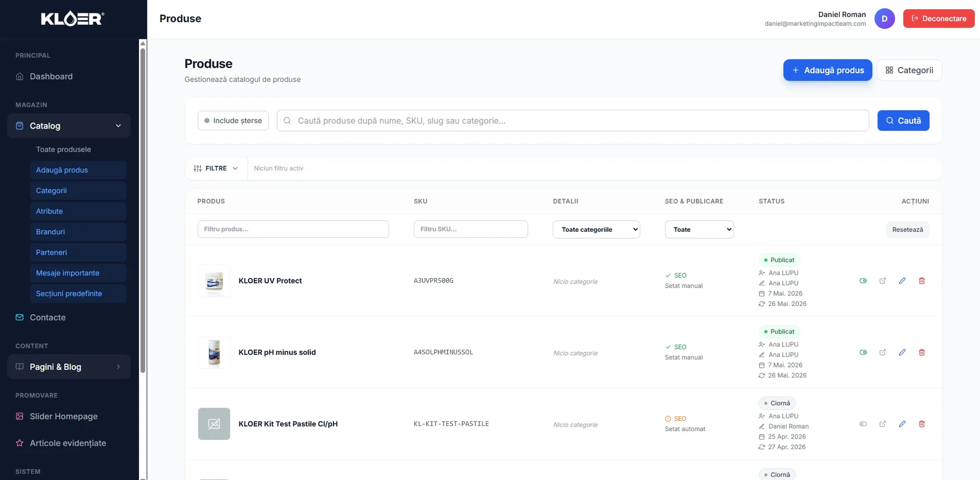
Task: Click Kit Test Pastile placeholder image
Action: pyautogui.click(x=214, y=424)
